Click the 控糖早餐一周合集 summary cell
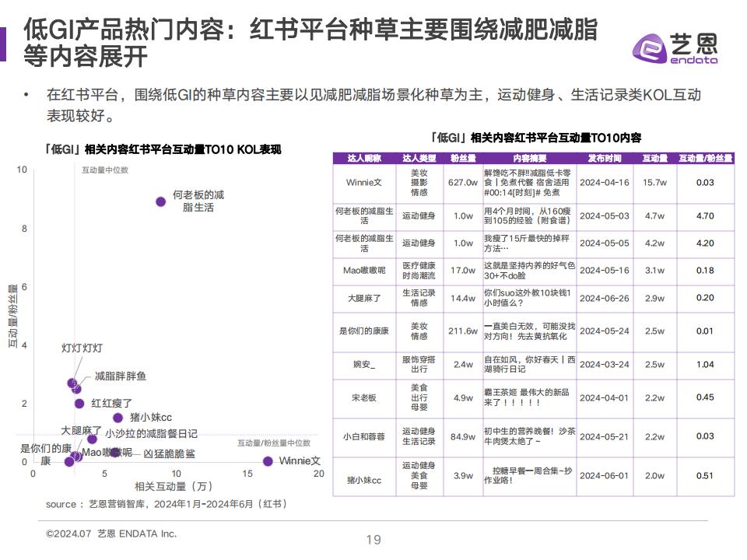The width and height of the screenshot is (747, 560). click(x=528, y=475)
